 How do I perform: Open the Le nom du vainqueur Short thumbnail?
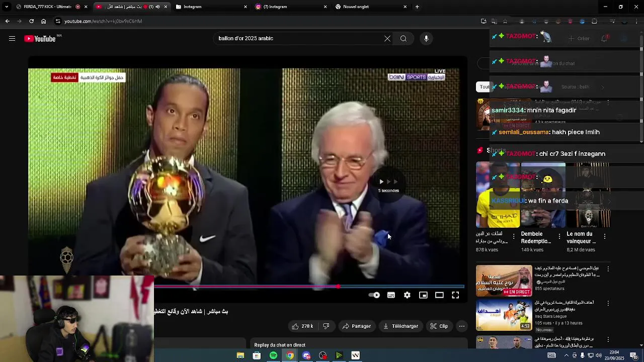[589, 195]
